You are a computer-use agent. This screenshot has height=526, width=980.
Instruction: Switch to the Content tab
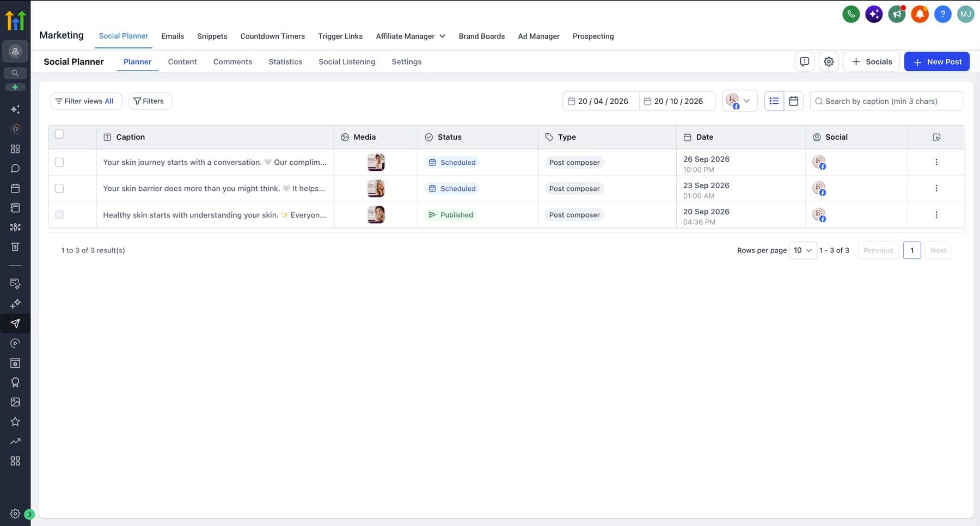click(182, 61)
